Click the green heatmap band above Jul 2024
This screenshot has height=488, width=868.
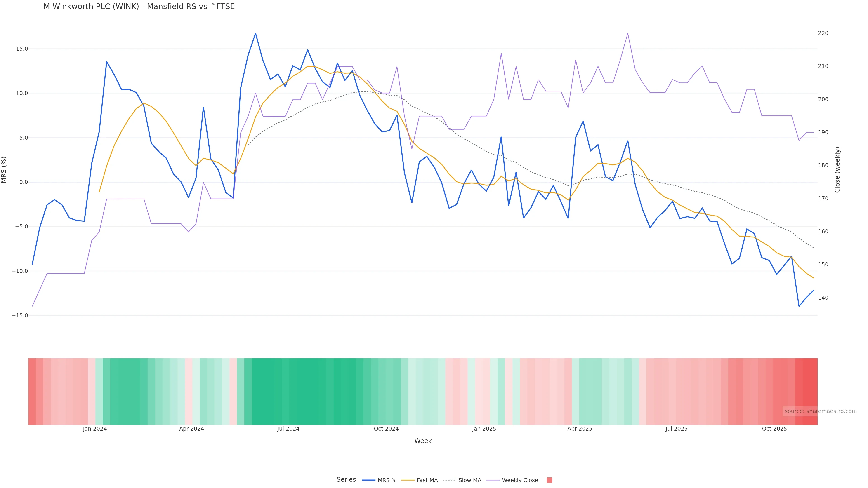[x=288, y=391]
